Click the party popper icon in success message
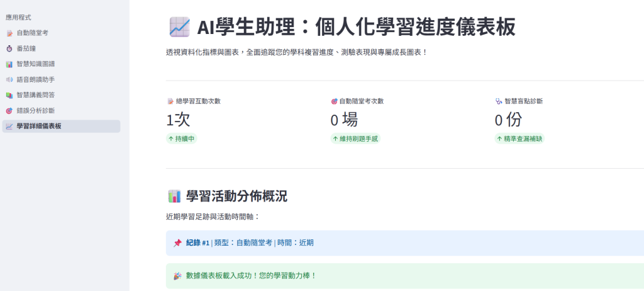Image resolution: width=644 pixels, height=291 pixels. coord(177,276)
